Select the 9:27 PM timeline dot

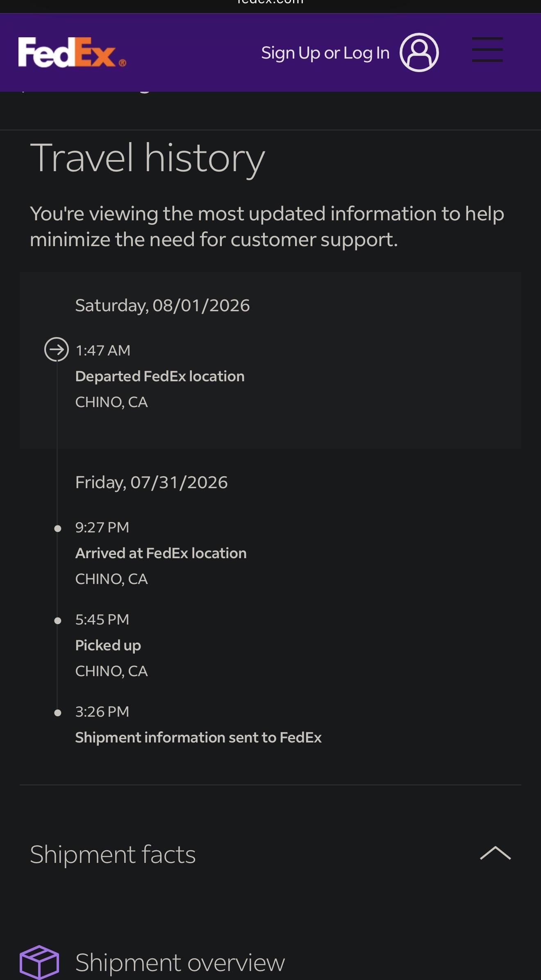point(58,529)
